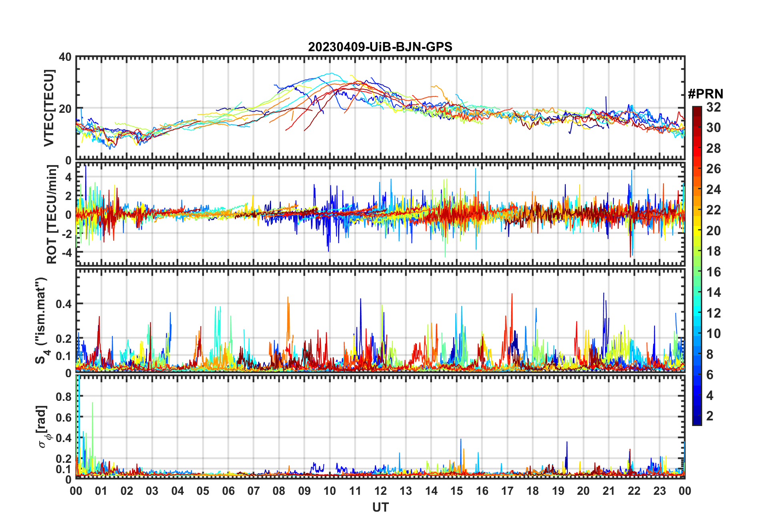Viewport: 761px width, 532px height.
Task: Select UT hour tick "19"
Action: pos(558,491)
